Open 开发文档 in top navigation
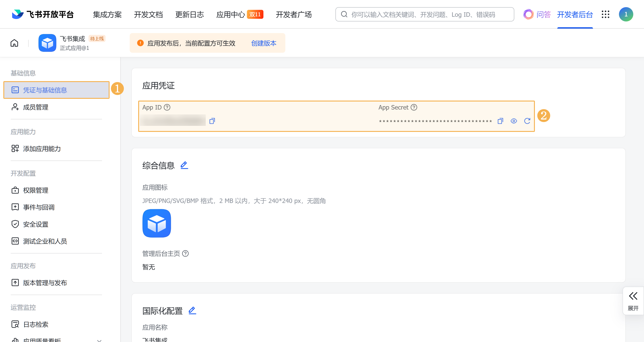This screenshot has height=342, width=644. coord(148,15)
